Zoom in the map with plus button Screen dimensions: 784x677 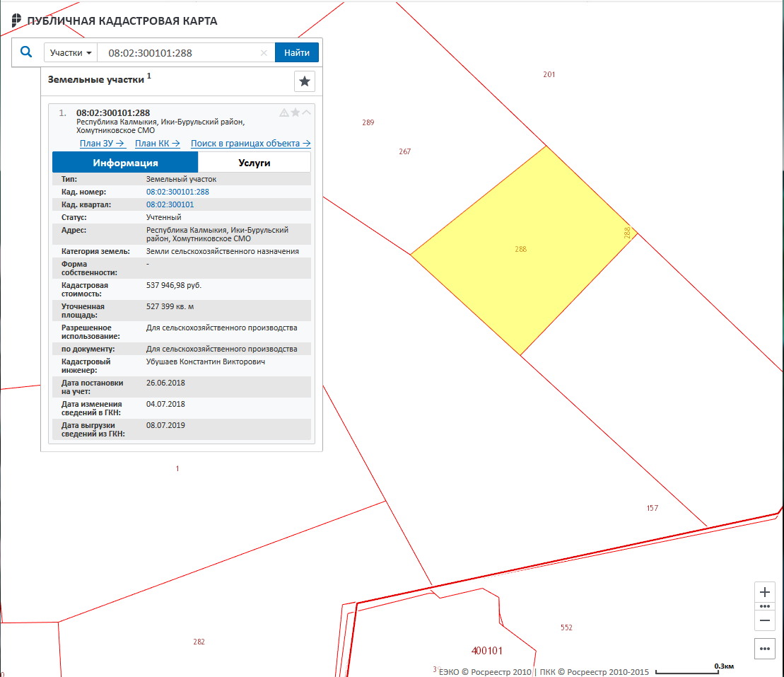point(764,592)
